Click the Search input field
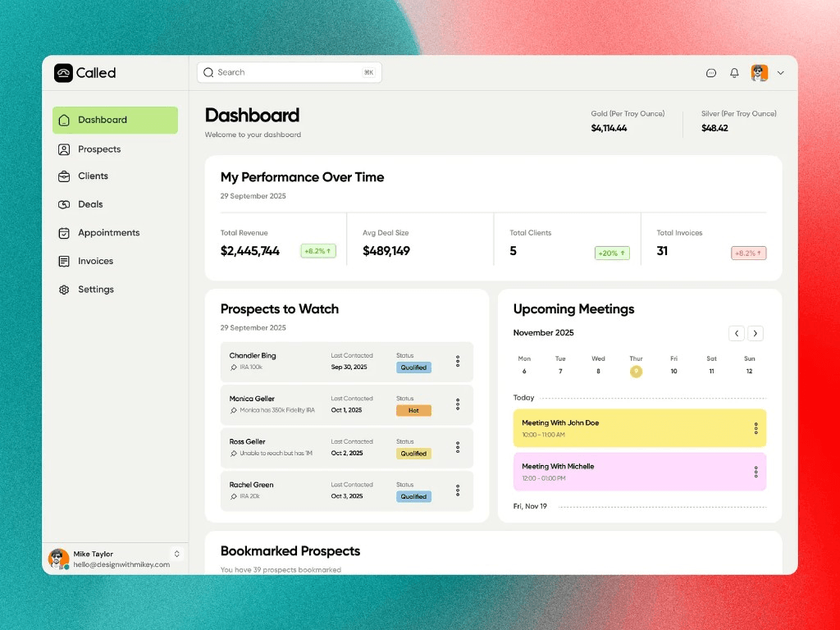The image size is (840, 630). coord(290,72)
